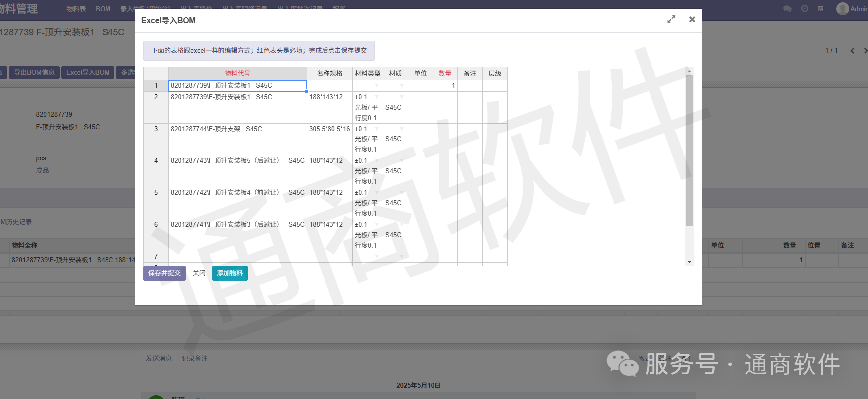Click the Admin user avatar
The width and height of the screenshot is (868, 399).
(x=842, y=9)
